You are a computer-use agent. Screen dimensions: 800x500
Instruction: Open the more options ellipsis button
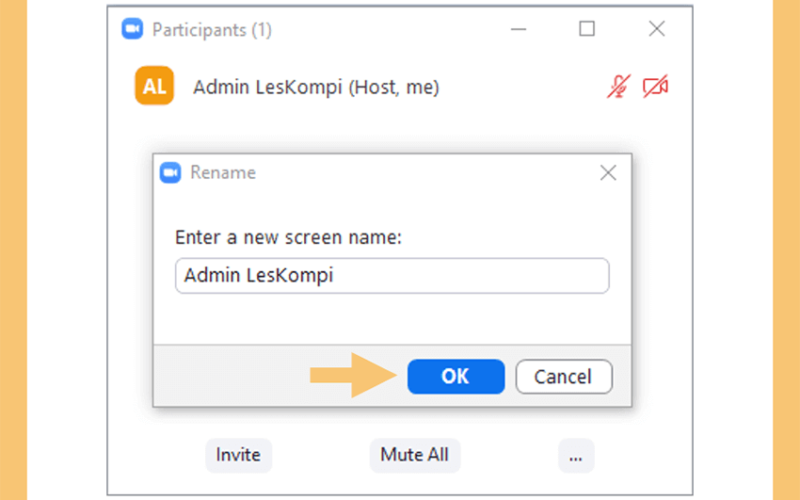click(x=576, y=455)
